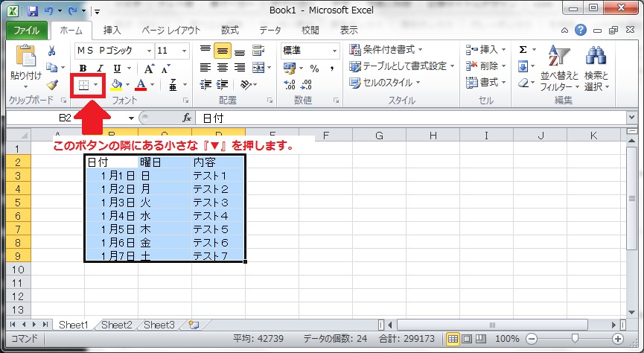Open the Font Color dropdown arrow

click(x=153, y=85)
